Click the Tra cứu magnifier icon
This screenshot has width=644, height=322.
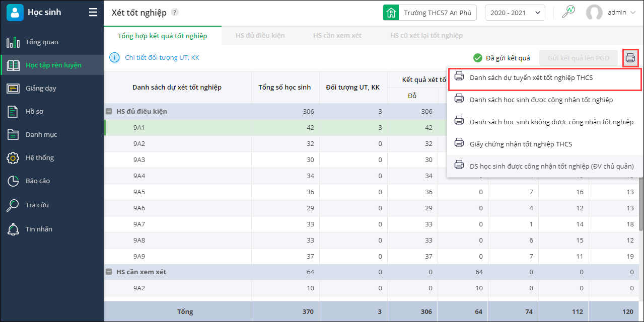(x=13, y=205)
